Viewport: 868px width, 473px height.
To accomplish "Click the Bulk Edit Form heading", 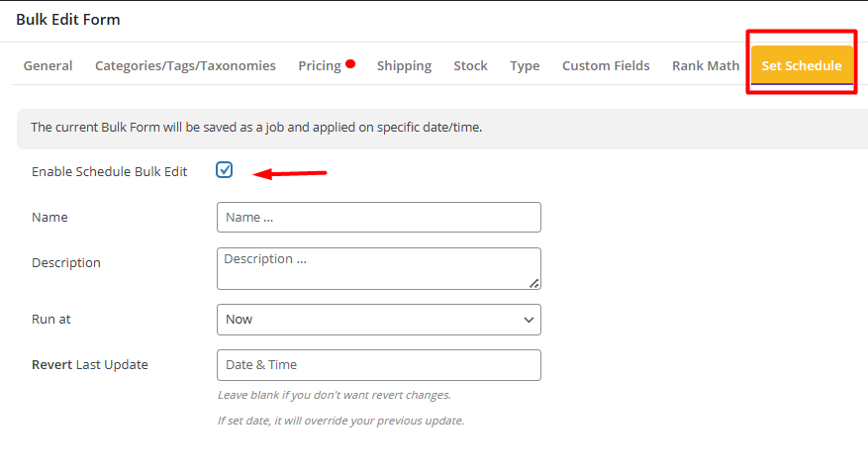I will coord(68,19).
